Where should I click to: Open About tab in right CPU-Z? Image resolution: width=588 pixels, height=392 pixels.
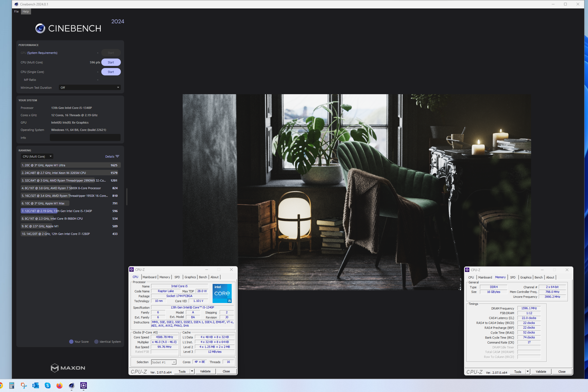point(550,277)
